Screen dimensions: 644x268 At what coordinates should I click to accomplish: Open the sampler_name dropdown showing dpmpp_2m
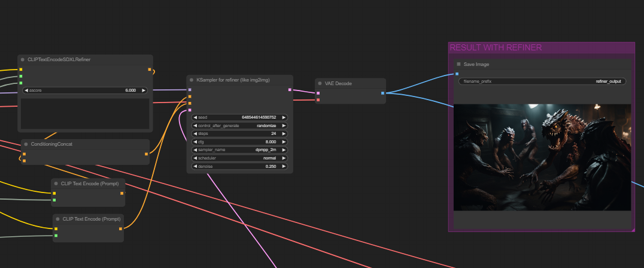(239, 150)
